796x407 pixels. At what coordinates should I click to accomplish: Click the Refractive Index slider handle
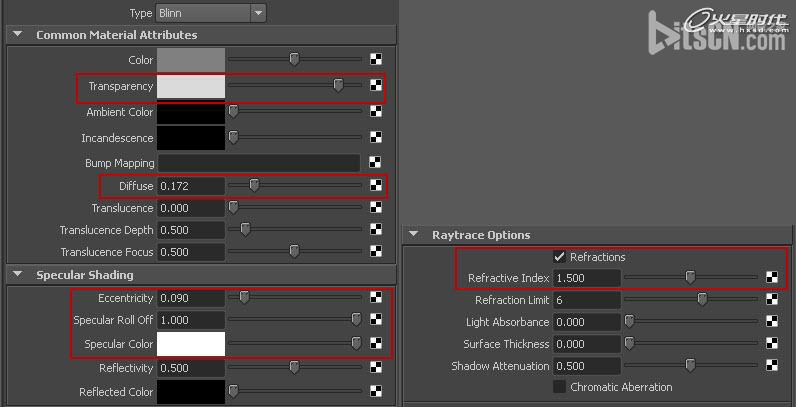[690, 277]
